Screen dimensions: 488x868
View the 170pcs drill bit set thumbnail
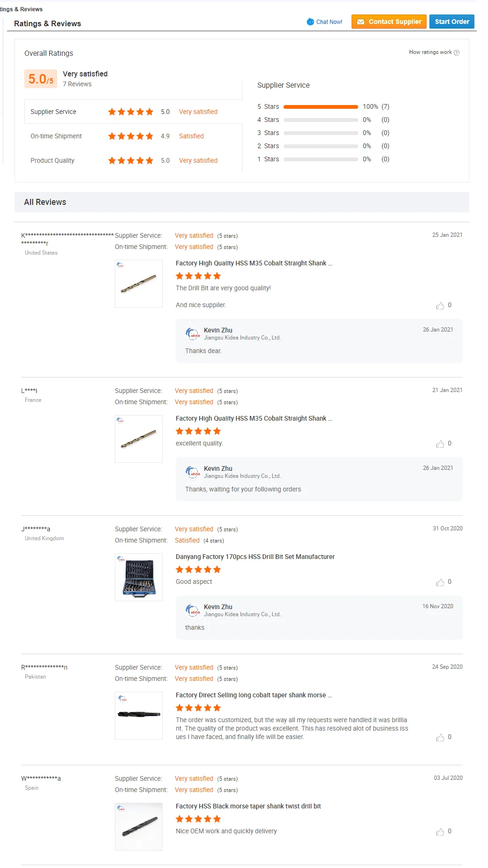(139, 577)
